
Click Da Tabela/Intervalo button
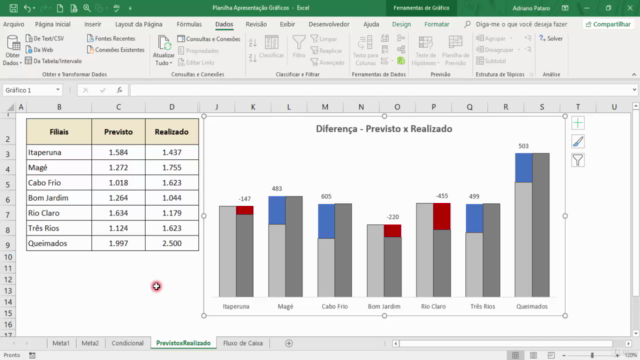pos(53,61)
